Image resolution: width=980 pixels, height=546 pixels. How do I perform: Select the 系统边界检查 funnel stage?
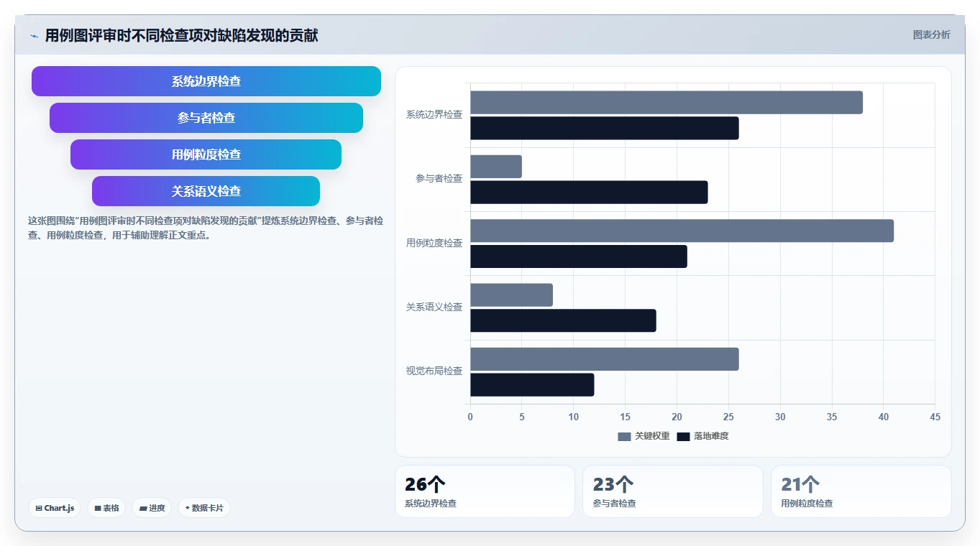coord(206,81)
